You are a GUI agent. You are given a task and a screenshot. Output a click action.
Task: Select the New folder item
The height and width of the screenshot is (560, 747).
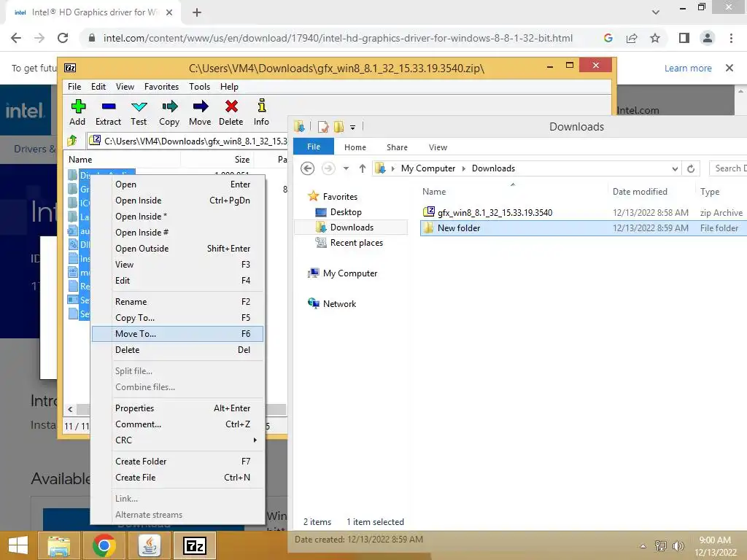point(583,228)
